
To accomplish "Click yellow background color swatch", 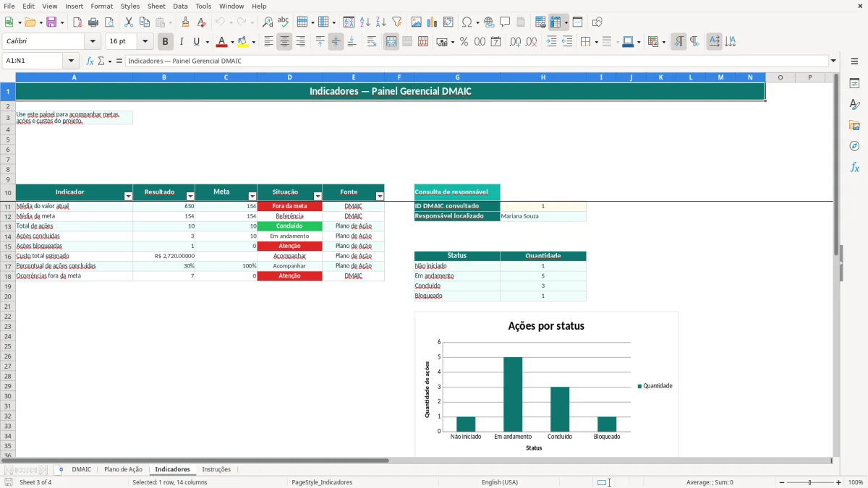I will pyautogui.click(x=243, y=42).
